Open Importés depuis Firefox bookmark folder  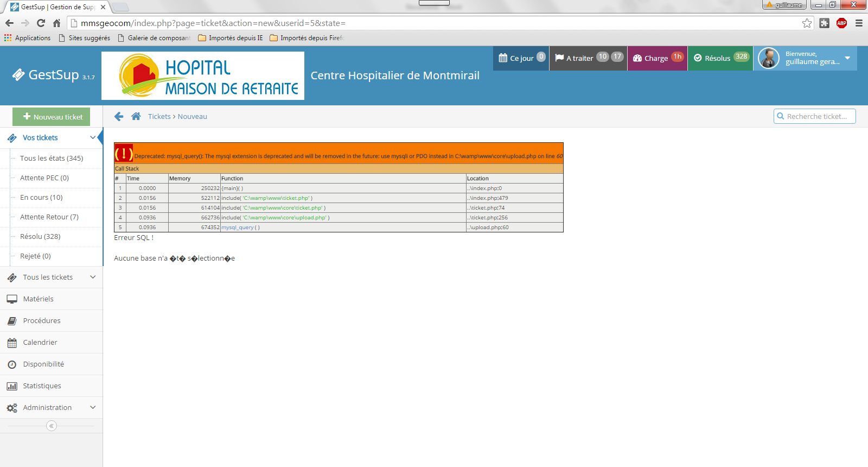[307, 38]
